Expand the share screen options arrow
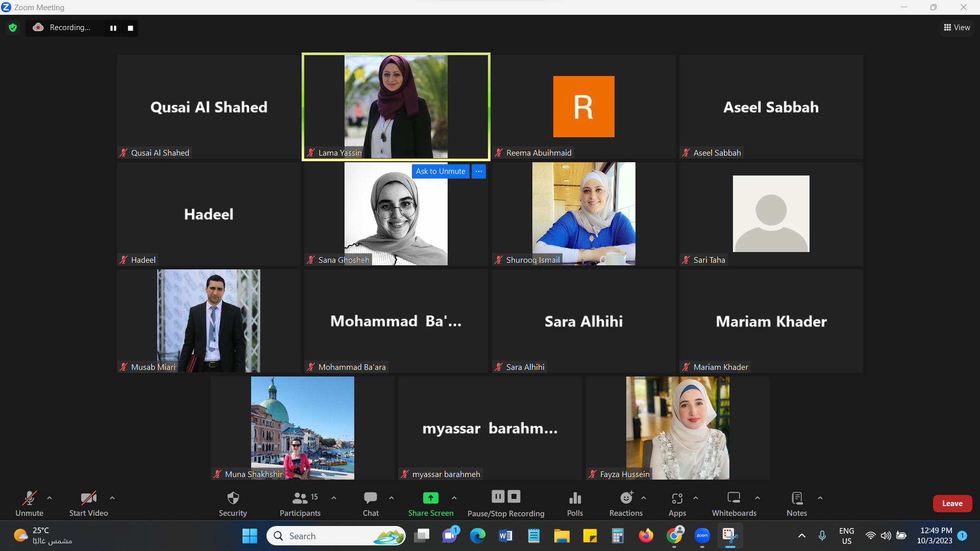Viewport: 980px width, 551px height. tap(454, 498)
